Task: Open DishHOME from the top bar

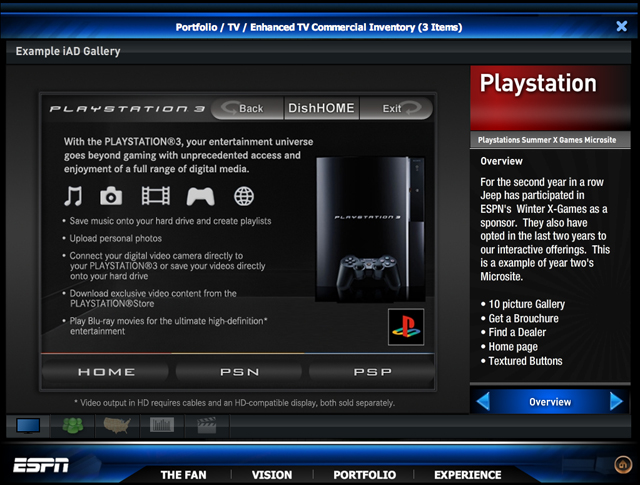Action: [x=321, y=108]
